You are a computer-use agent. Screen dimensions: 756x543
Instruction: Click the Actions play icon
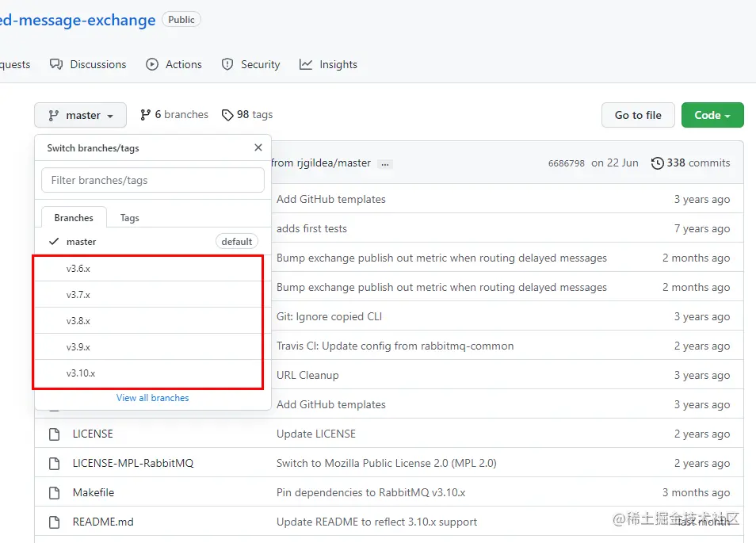coord(152,64)
